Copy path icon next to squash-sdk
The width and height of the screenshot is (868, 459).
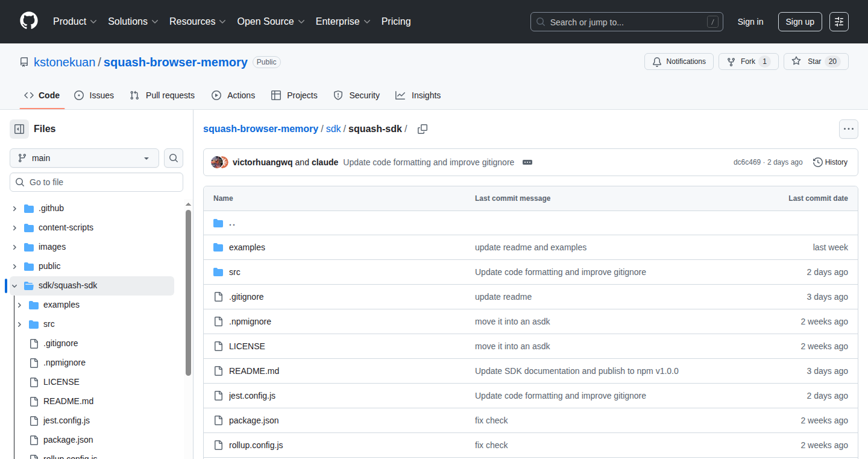coord(423,129)
